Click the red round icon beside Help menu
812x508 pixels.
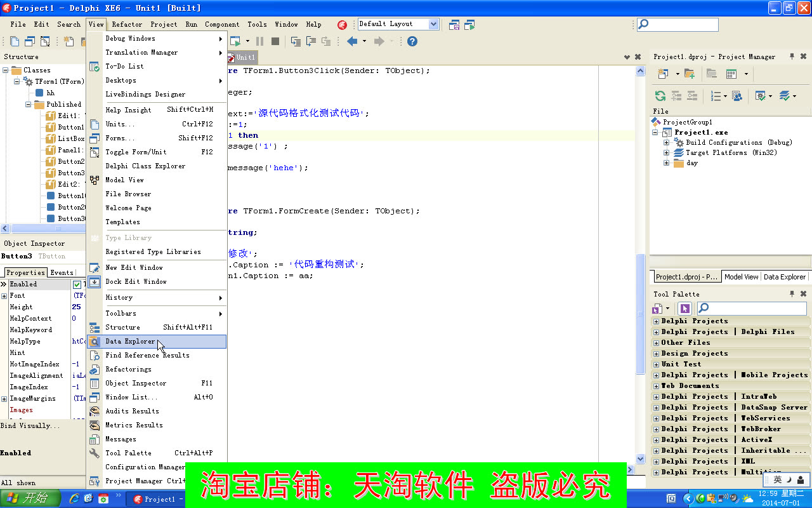(342, 25)
